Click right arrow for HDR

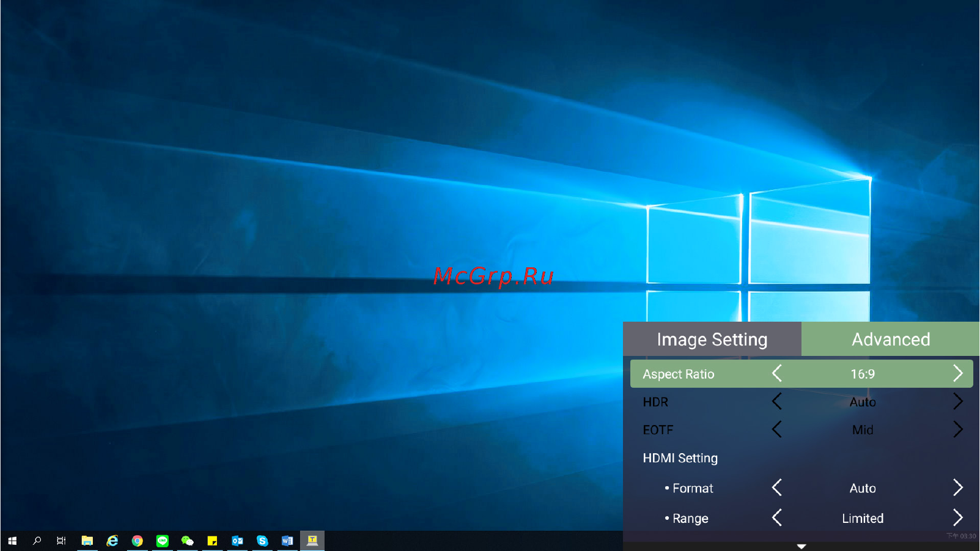click(958, 402)
